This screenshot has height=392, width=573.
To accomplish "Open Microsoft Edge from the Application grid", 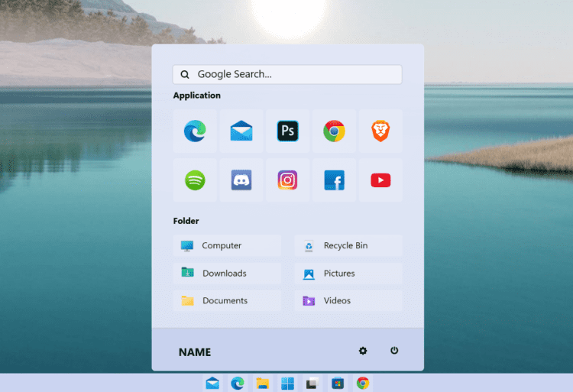I will (195, 131).
